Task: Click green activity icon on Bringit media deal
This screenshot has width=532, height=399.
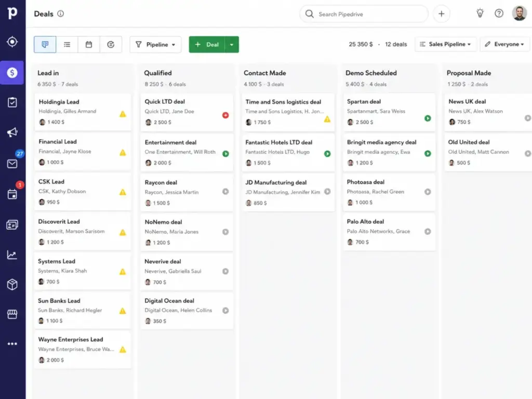Action: click(428, 154)
